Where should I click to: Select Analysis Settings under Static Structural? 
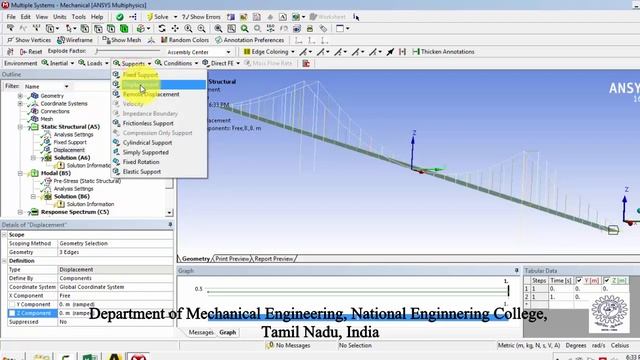(73, 134)
